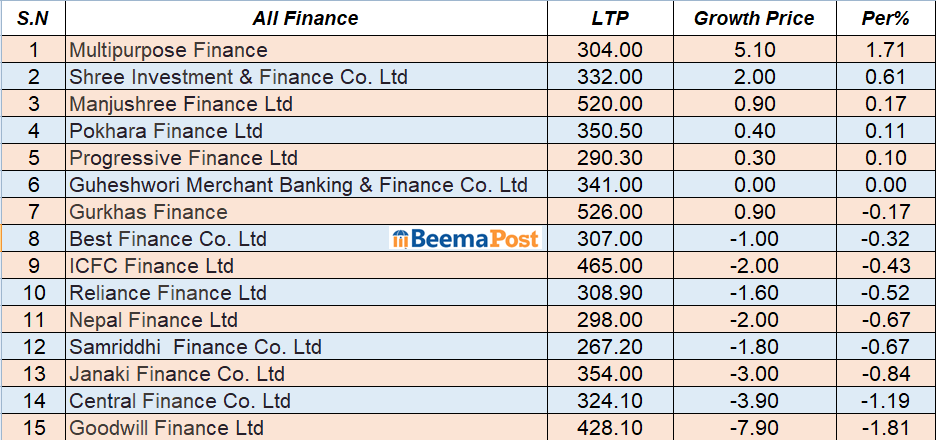Click serial number 13 cell
This screenshot has height=440, width=936.
(x=33, y=374)
